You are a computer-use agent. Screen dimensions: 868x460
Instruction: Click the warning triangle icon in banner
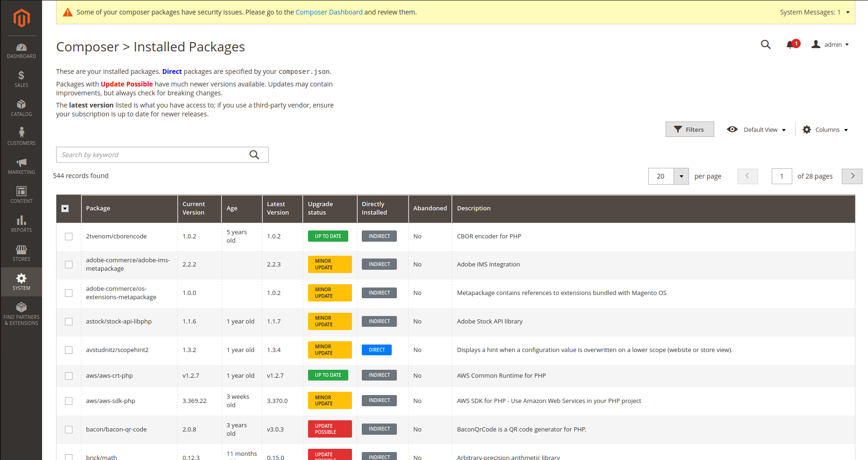[68, 12]
